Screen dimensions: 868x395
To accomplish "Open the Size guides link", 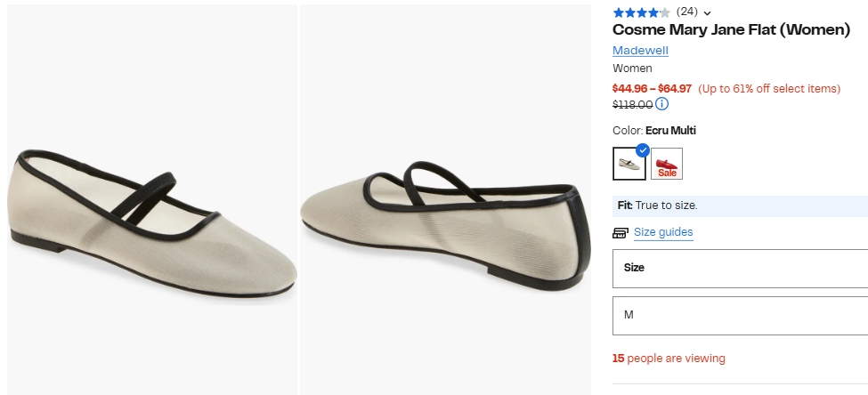I will (x=663, y=232).
